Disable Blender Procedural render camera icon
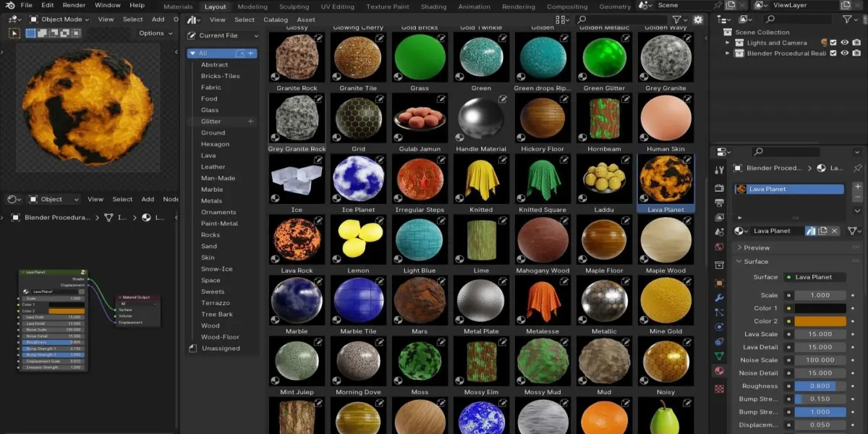 click(856, 54)
